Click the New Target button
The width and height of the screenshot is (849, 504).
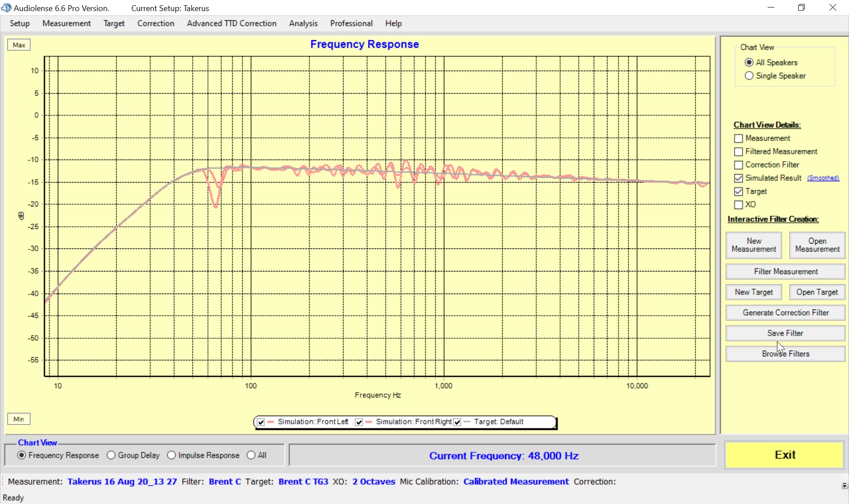pyautogui.click(x=754, y=292)
